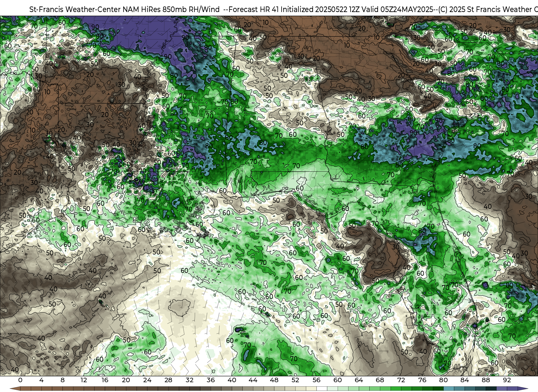Viewport: 538px width, 392px height.
Task: Click the '12' label on colorbar scale
Action: [x=84, y=380]
